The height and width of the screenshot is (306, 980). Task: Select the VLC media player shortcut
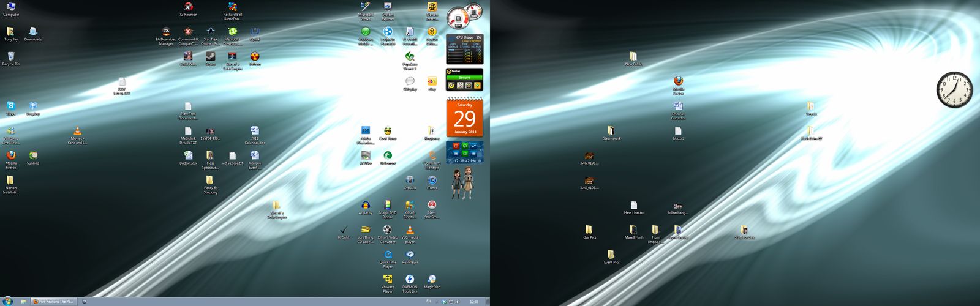click(x=410, y=234)
